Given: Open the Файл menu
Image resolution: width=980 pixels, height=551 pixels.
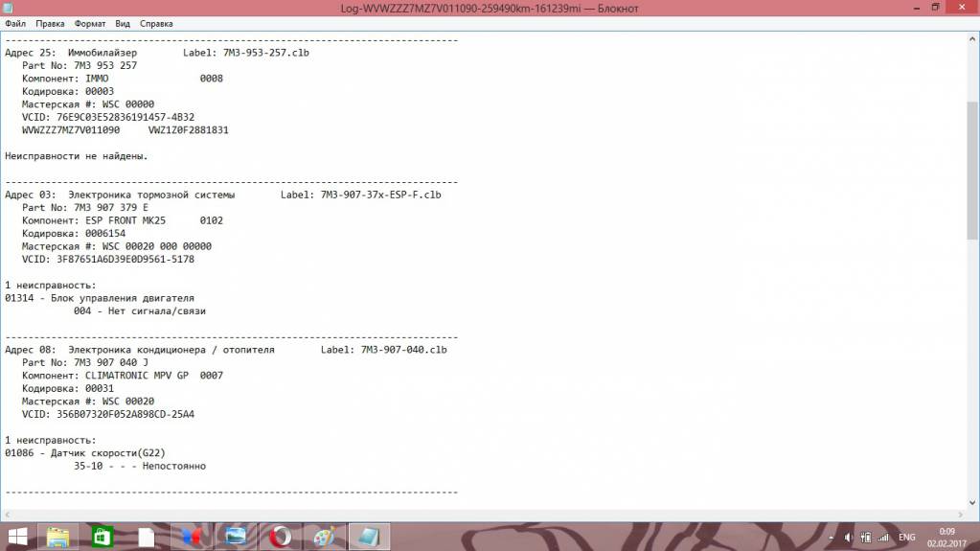Looking at the screenshot, I should click(x=14, y=22).
